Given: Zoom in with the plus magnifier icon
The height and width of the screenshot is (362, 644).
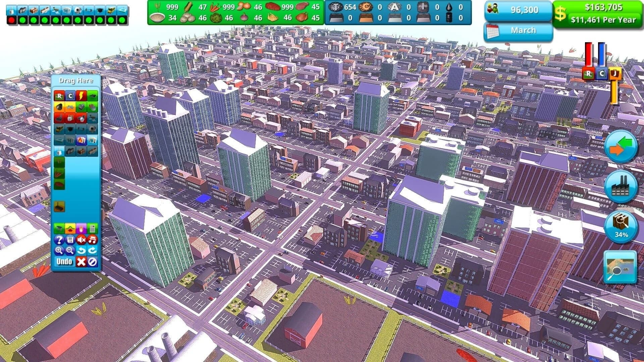Looking at the screenshot, I should pos(59,251).
